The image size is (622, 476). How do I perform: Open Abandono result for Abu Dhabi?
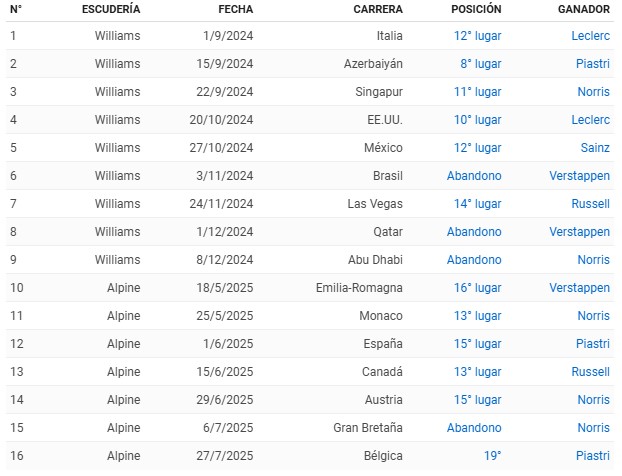[474, 260]
